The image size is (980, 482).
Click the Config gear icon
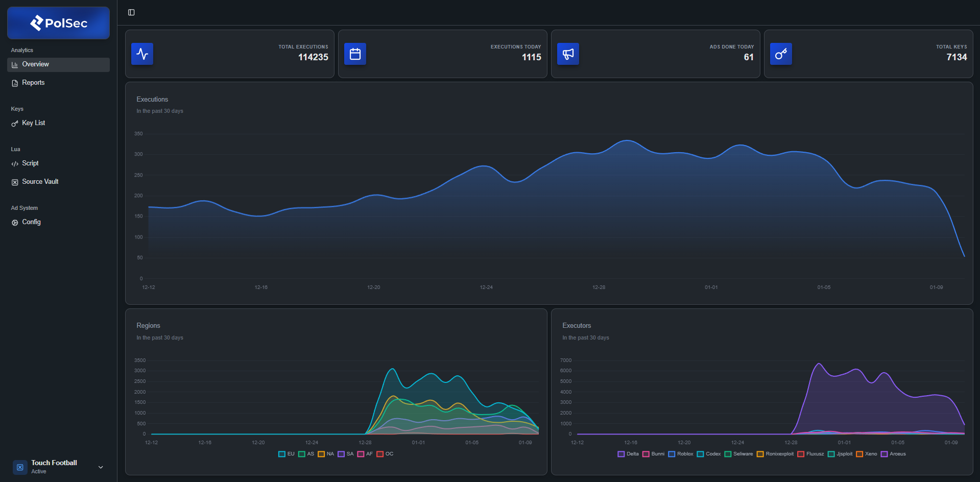[15, 223]
